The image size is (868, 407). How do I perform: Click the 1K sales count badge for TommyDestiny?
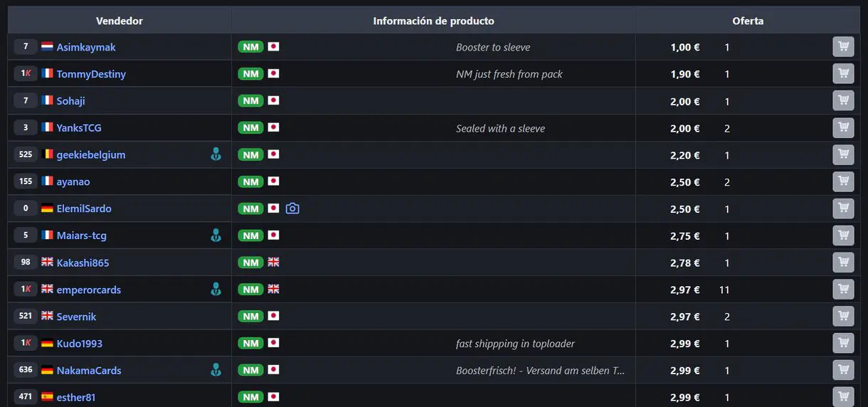click(26, 74)
